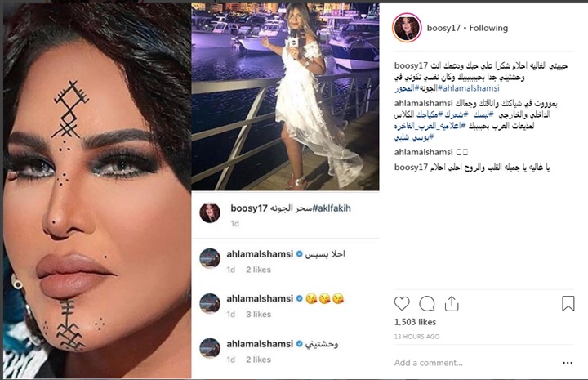588x380 pixels.
Task: View 1,503 likes list
Action: point(415,322)
